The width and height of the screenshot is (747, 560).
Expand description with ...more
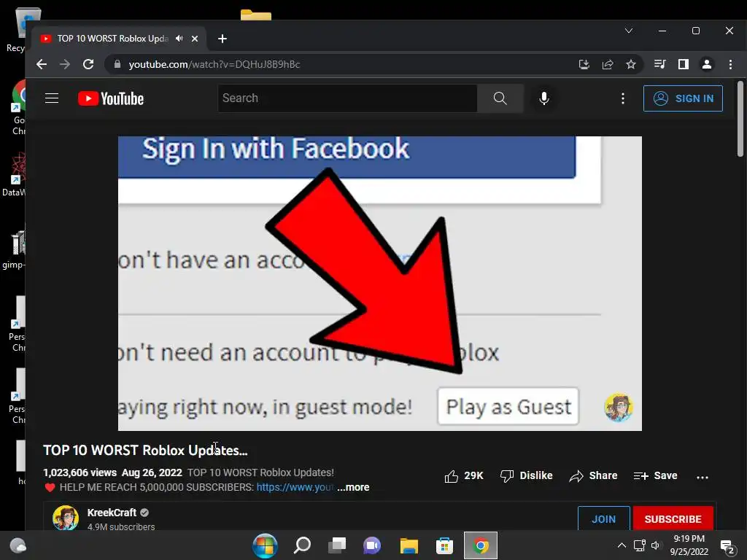click(353, 487)
